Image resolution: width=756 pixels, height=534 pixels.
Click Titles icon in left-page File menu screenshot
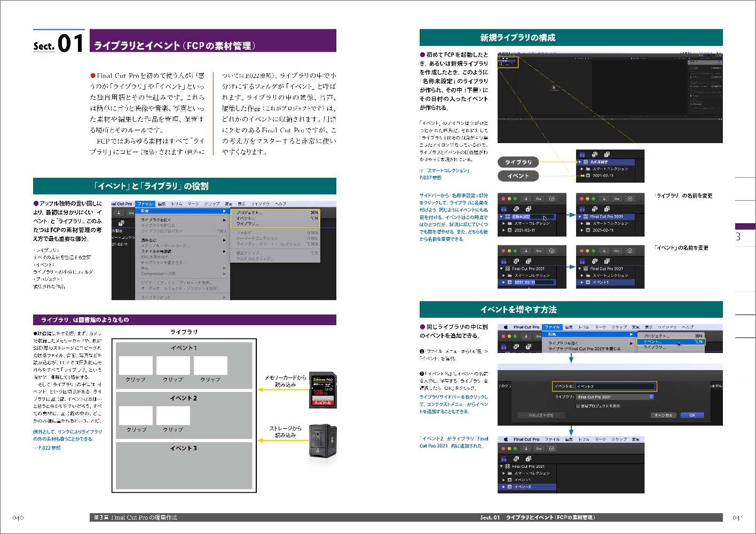121,223
